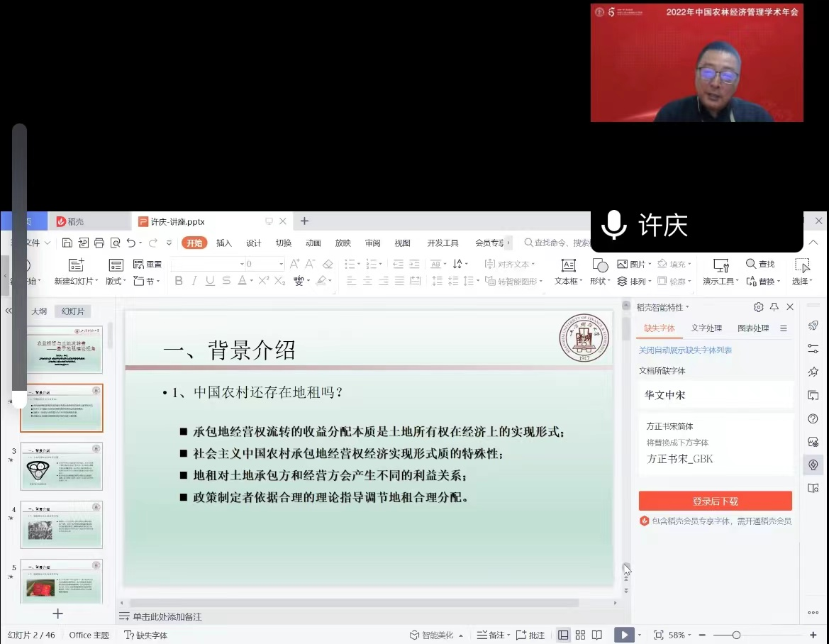The width and height of the screenshot is (829, 644).
Task: Click the Undo arrow icon
Action: [x=130, y=243]
